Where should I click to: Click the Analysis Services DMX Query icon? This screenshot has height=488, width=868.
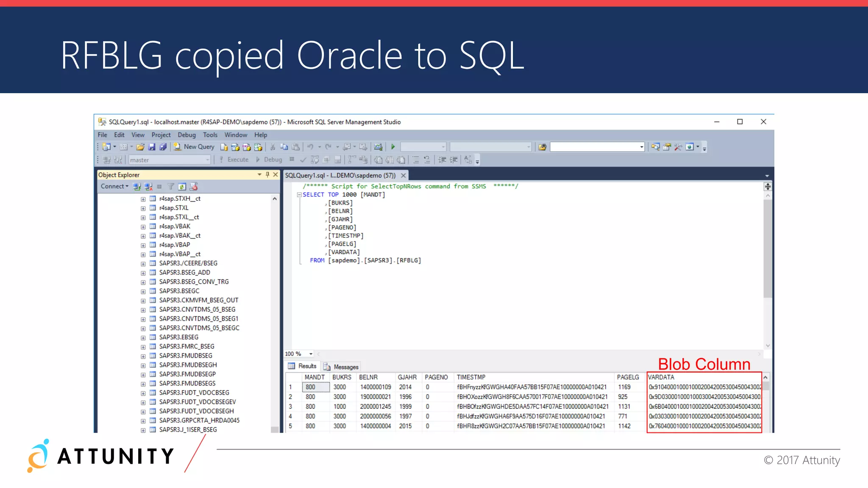247,147
